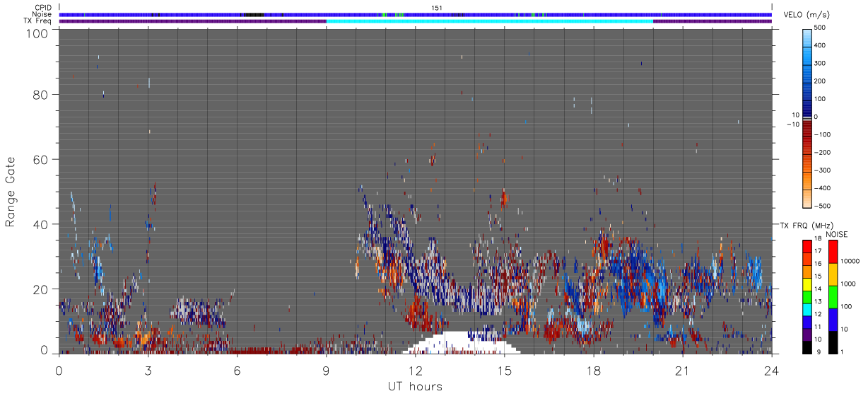Click the TX frequency color legend bar

[x=807, y=296]
